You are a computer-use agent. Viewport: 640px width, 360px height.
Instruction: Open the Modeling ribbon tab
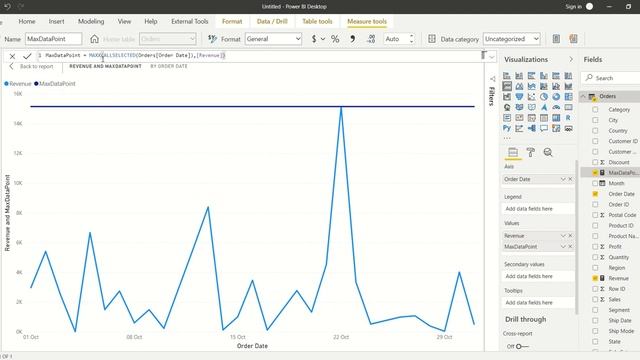pyautogui.click(x=91, y=21)
